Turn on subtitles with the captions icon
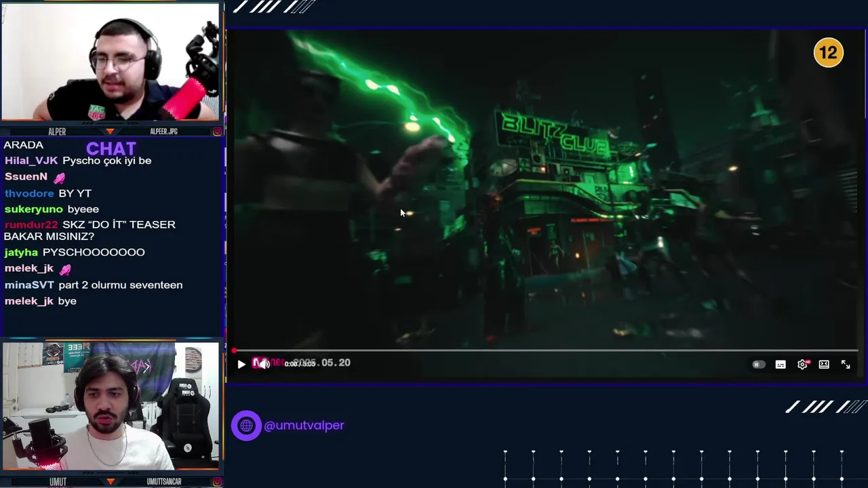The image size is (868, 488). coord(781,365)
